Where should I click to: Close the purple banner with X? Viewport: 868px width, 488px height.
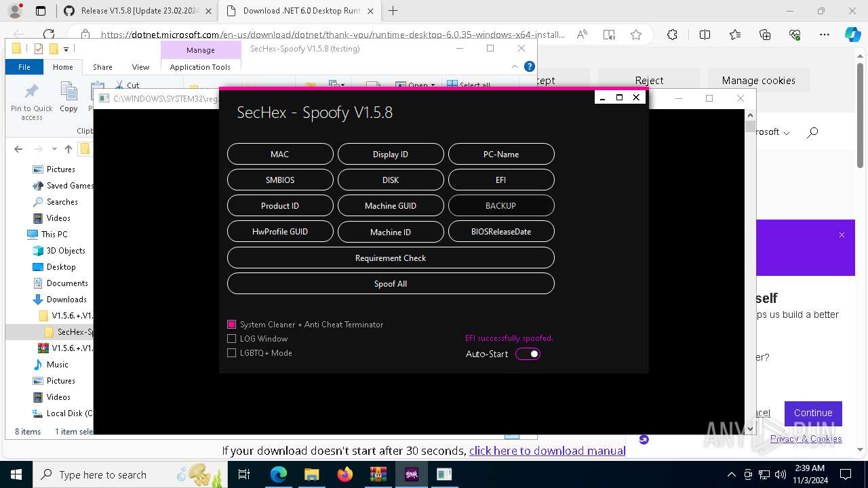(x=842, y=235)
